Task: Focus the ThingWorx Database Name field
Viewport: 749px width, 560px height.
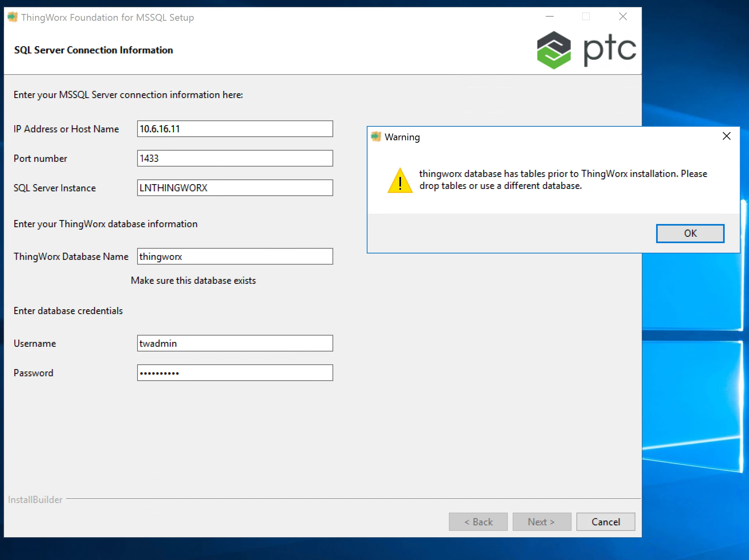Action: click(x=235, y=256)
